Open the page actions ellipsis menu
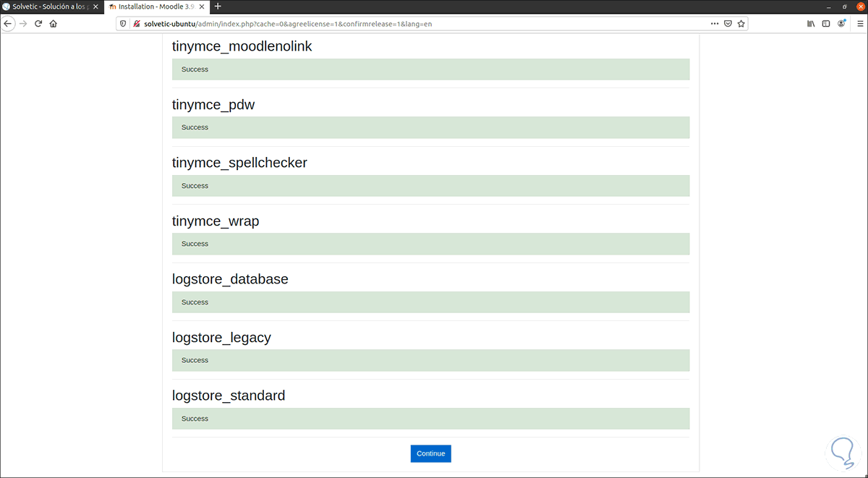This screenshot has width=868, height=478. (x=713, y=23)
